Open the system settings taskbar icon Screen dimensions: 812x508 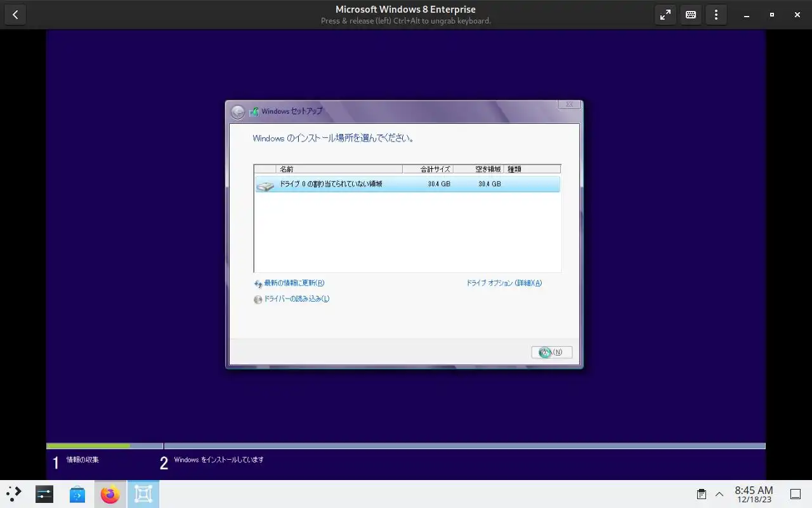44,494
